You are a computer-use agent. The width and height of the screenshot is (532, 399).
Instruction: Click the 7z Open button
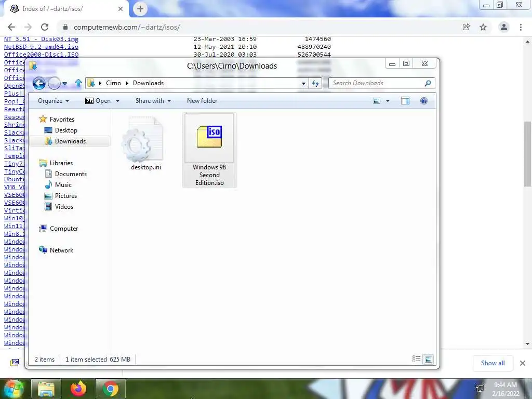click(x=98, y=101)
